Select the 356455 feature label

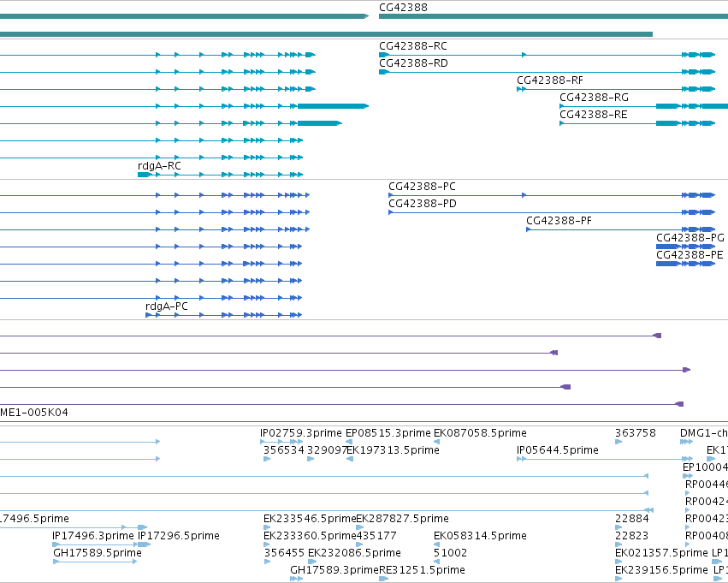tap(284, 553)
